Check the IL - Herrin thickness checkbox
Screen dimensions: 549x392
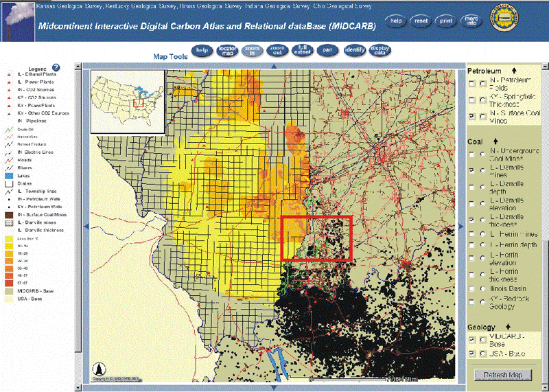pyautogui.click(x=472, y=275)
